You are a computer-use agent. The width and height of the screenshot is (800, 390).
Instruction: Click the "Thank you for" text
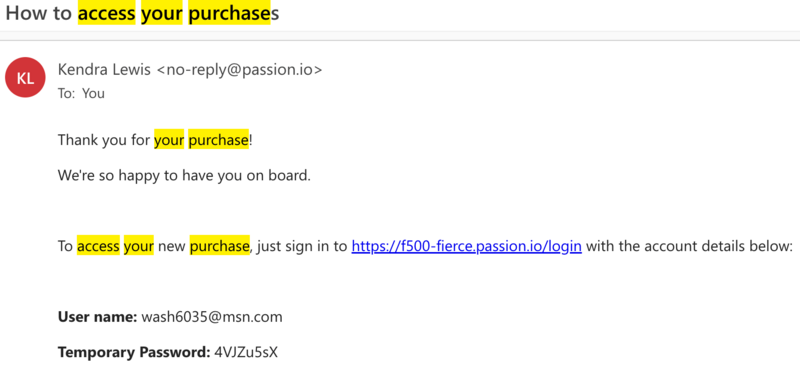(x=104, y=139)
